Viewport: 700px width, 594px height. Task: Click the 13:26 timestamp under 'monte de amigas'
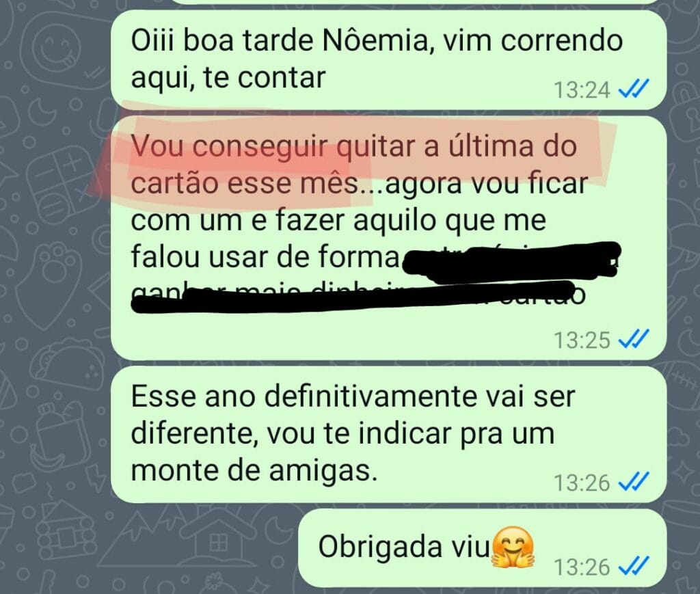point(582,483)
